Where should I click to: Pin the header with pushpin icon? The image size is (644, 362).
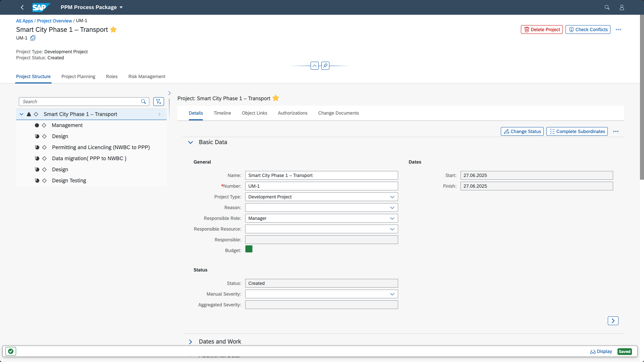tap(325, 66)
